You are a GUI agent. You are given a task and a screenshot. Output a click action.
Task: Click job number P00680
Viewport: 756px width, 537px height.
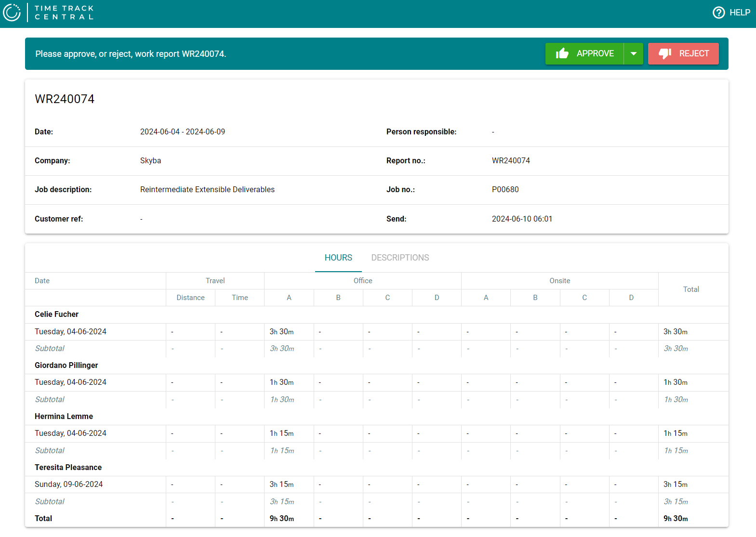[505, 190]
